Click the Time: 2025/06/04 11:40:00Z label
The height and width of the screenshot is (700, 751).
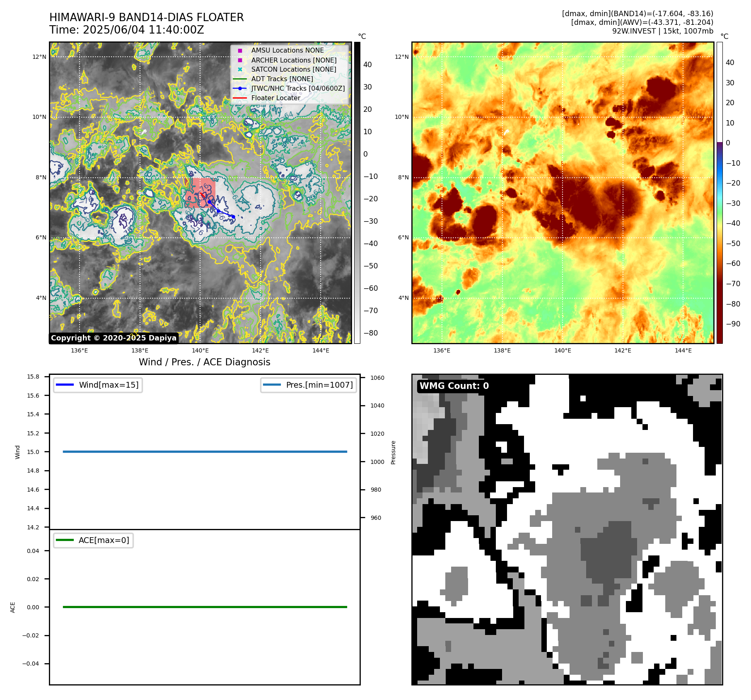click(x=127, y=30)
